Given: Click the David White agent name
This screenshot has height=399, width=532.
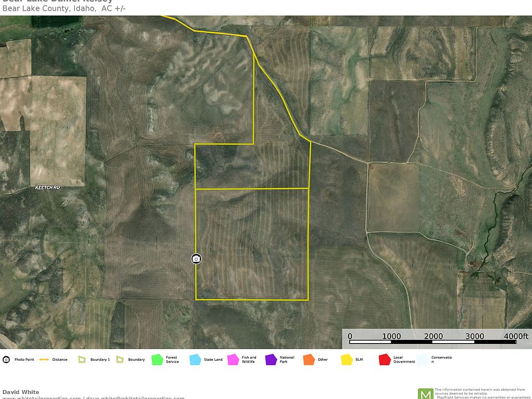Looking at the screenshot, I should pos(21,392).
